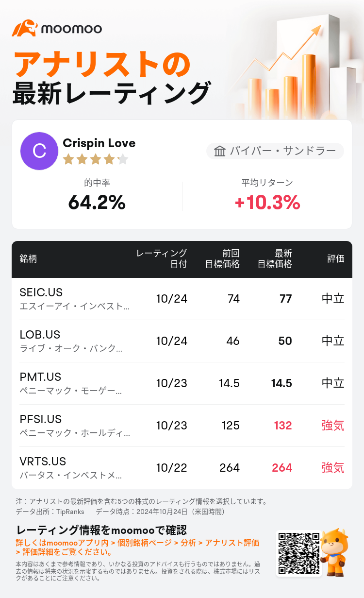Open the PMT.US ticker entry
The height and width of the screenshot is (598, 364).
(40, 377)
